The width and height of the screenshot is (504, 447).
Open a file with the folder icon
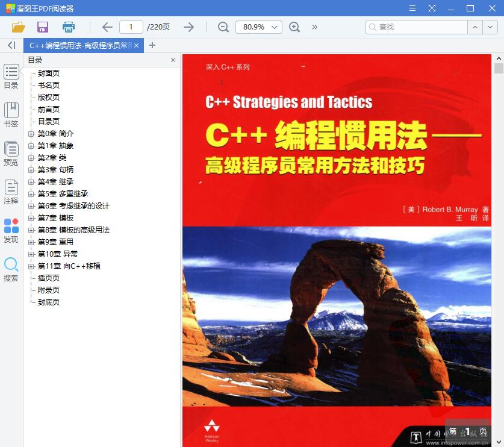18,27
